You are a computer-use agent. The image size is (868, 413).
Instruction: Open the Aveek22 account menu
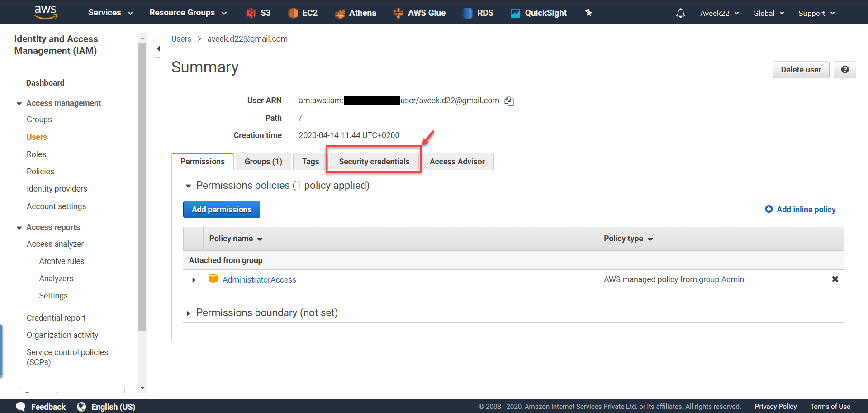[x=719, y=13]
